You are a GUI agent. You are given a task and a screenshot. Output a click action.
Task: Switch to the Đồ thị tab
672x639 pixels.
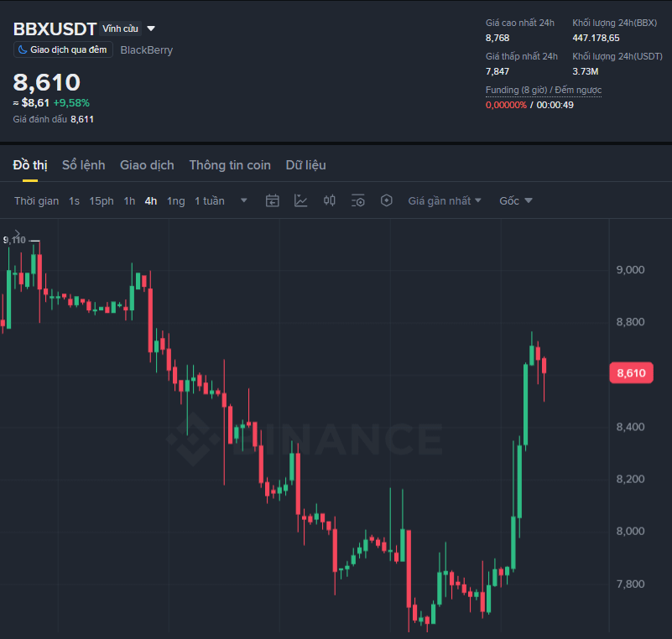tap(30, 165)
